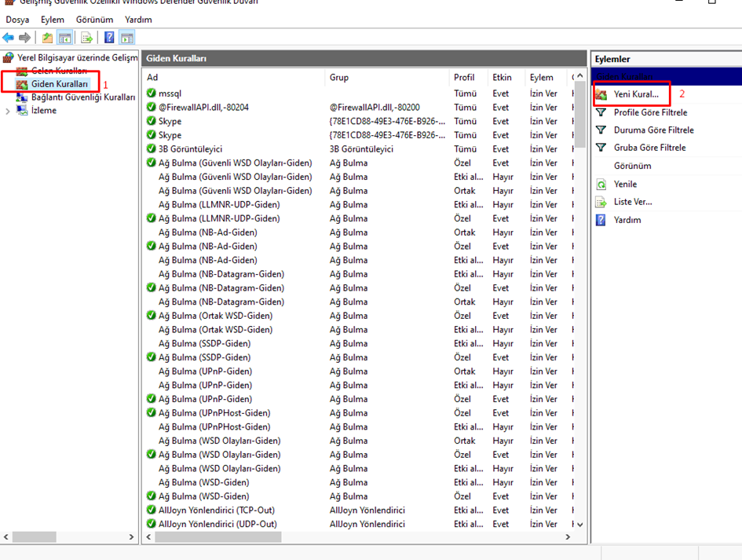Click the firewall icon next to Yerel Bilgisayar
This screenshot has height=560, width=742.
click(8, 58)
